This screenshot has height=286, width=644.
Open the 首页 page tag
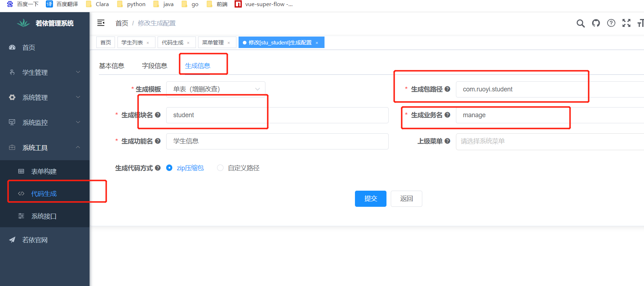[x=106, y=42]
